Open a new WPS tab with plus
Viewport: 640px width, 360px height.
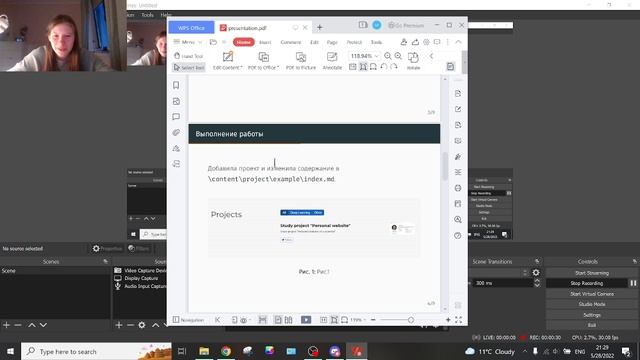click(x=320, y=27)
